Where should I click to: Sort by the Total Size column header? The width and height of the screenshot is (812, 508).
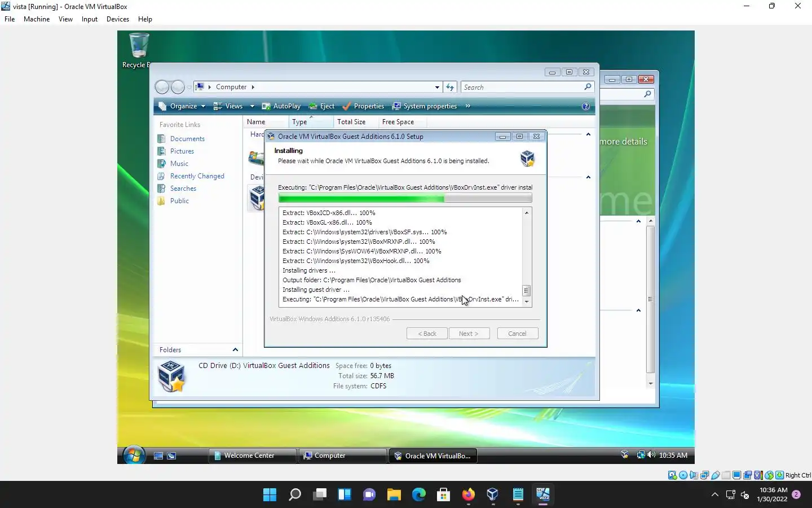point(355,122)
